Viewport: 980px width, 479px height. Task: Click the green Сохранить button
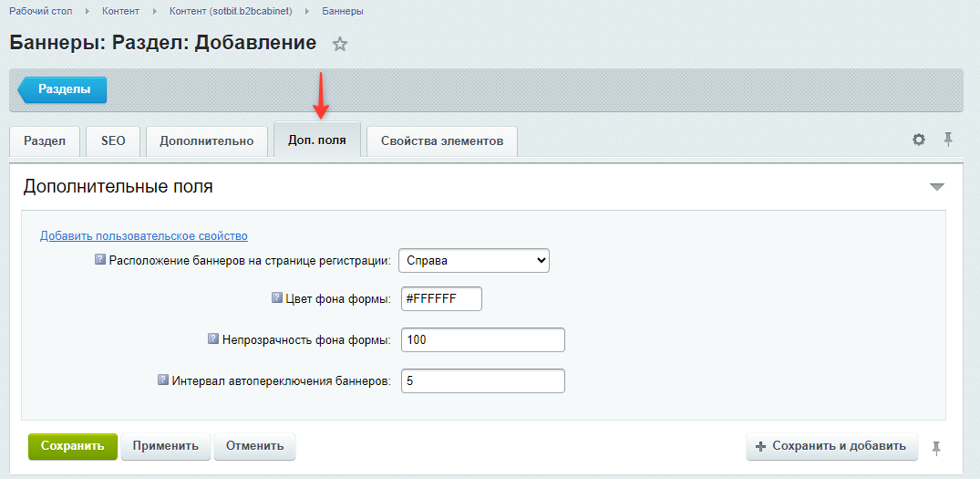click(x=73, y=446)
